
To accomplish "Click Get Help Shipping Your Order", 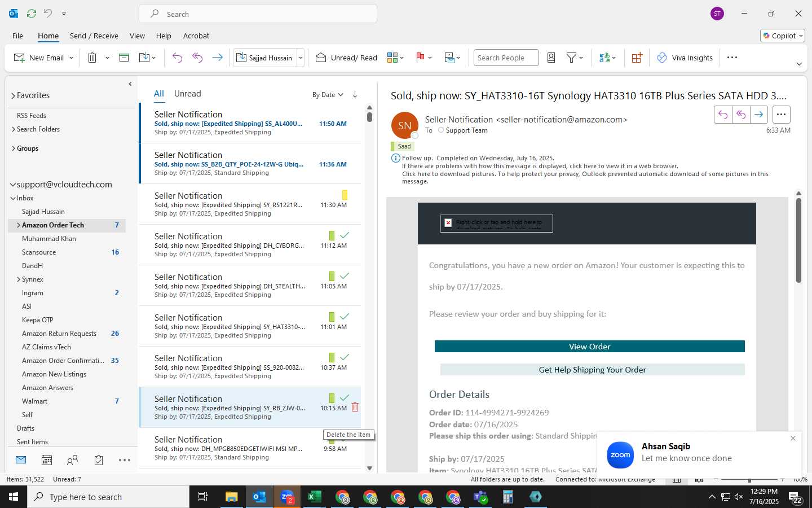I will [592, 370].
